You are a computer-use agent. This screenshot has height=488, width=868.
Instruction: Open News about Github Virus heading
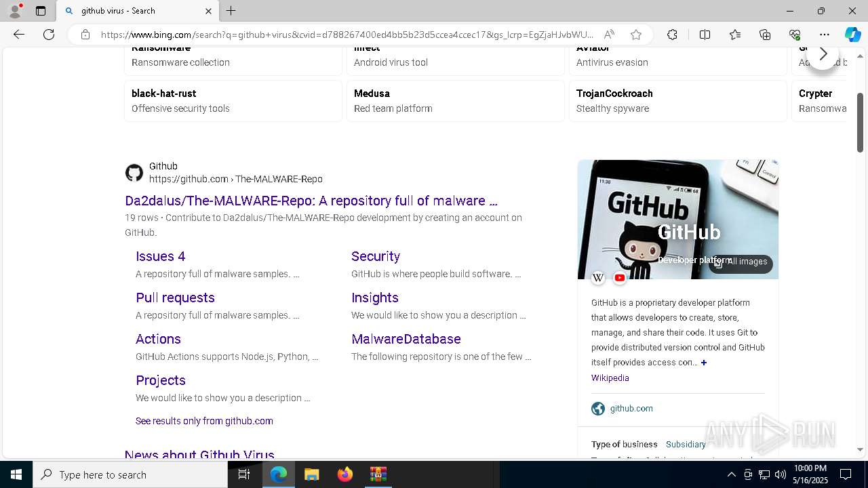tap(199, 453)
